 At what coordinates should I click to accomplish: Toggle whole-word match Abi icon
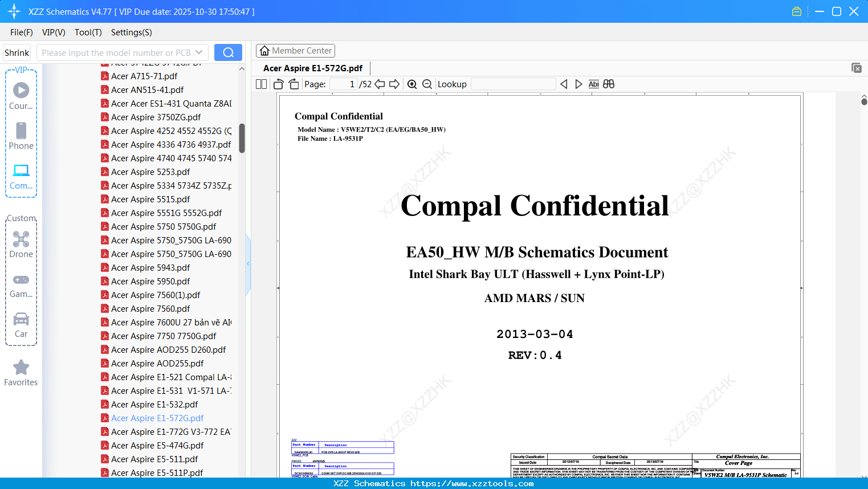click(x=594, y=84)
